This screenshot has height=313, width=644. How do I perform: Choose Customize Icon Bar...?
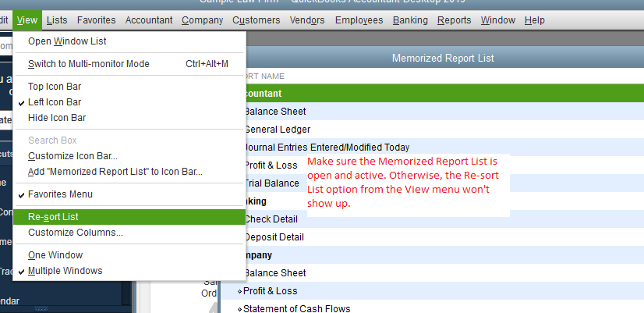tap(129, 156)
